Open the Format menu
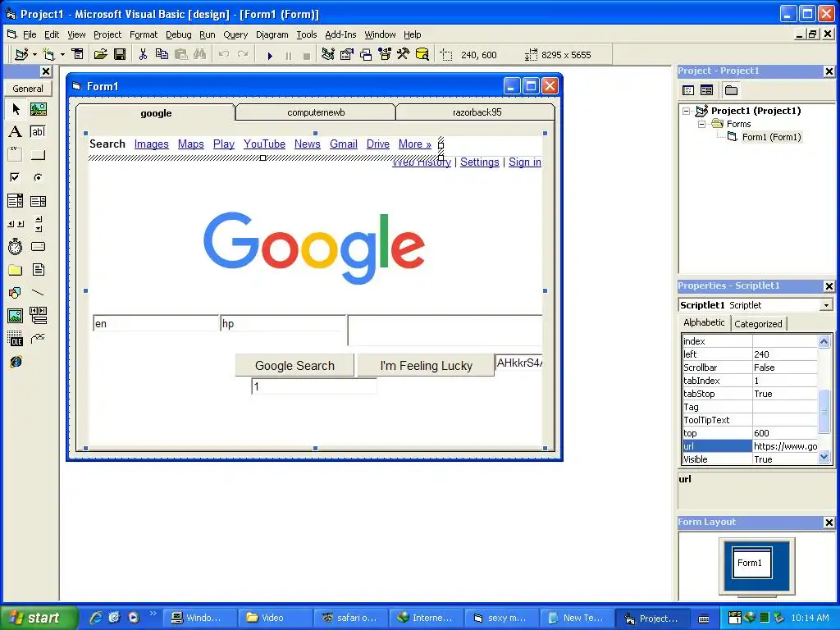The height and width of the screenshot is (630, 840). click(x=144, y=34)
